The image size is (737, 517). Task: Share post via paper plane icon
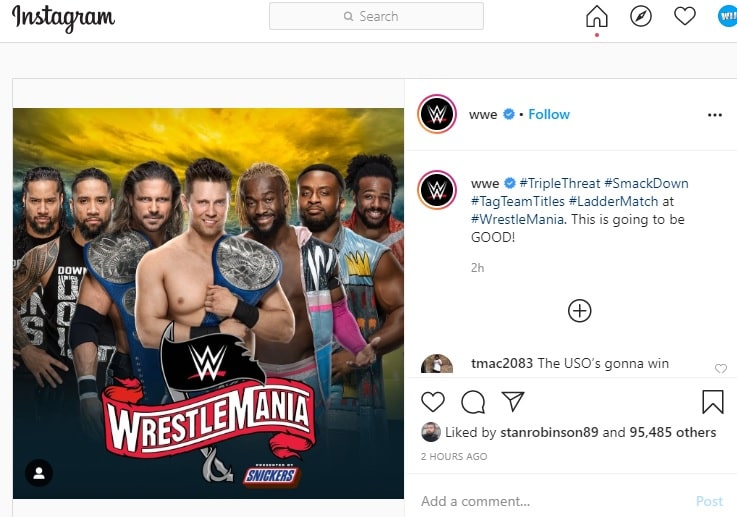[x=513, y=402]
